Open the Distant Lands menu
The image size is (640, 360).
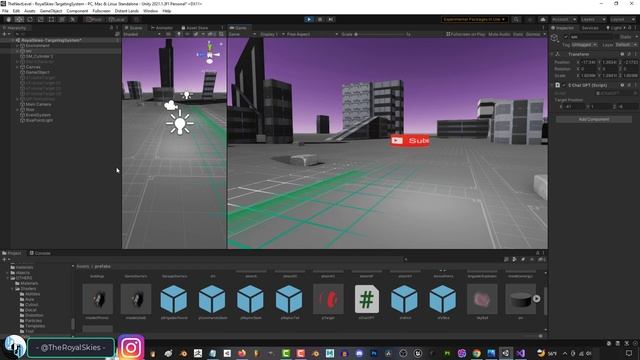(x=127, y=11)
